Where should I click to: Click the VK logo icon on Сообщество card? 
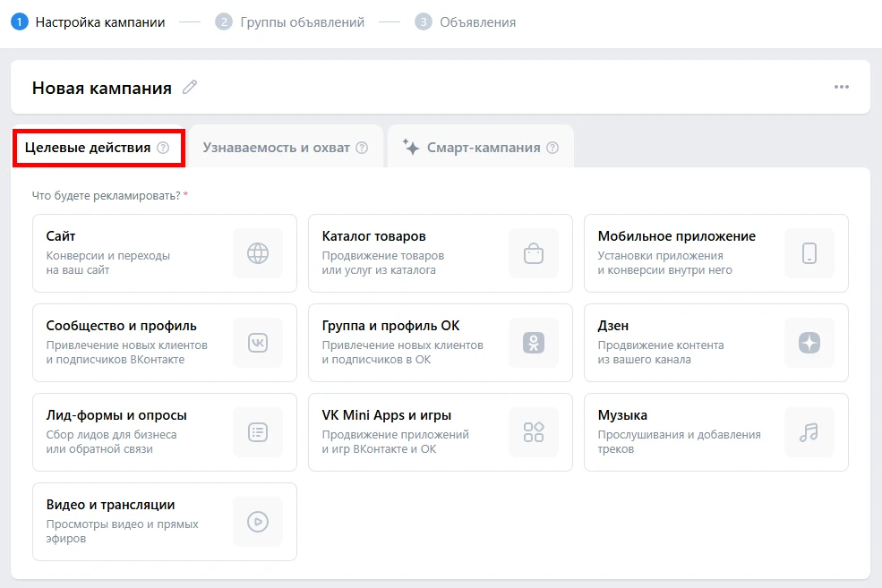pos(258,343)
